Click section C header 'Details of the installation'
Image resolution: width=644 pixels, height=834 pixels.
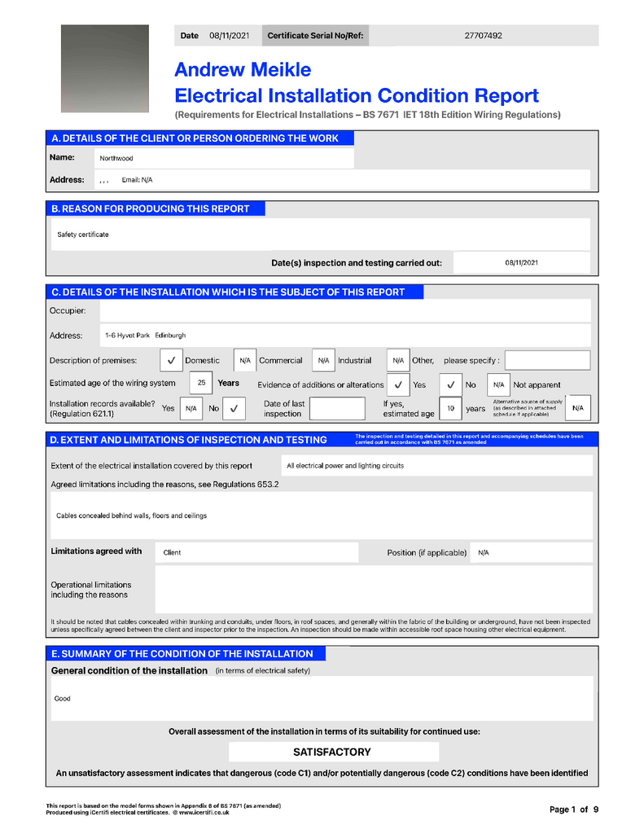(x=234, y=292)
